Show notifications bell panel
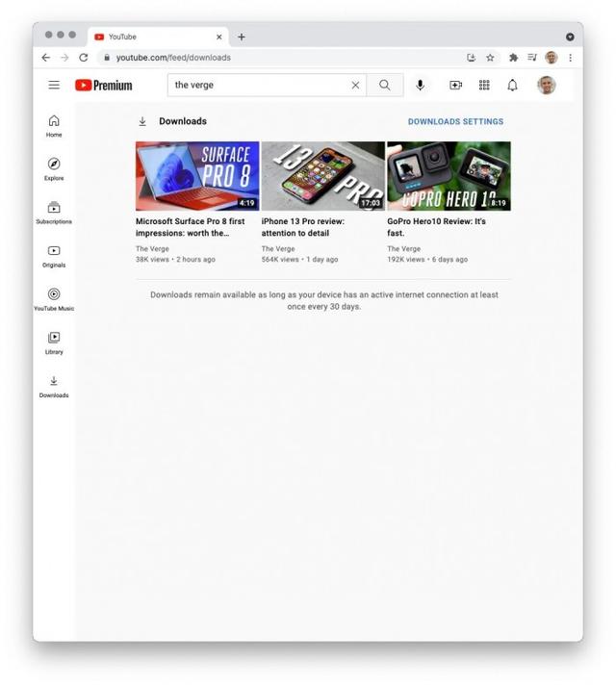616x685 pixels. [512, 85]
